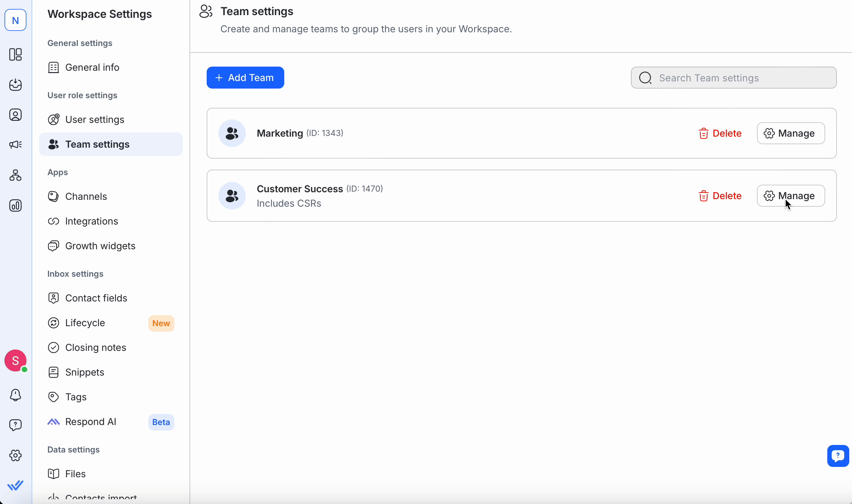Open the settings gear icon in left rail
852x504 pixels.
(15, 455)
